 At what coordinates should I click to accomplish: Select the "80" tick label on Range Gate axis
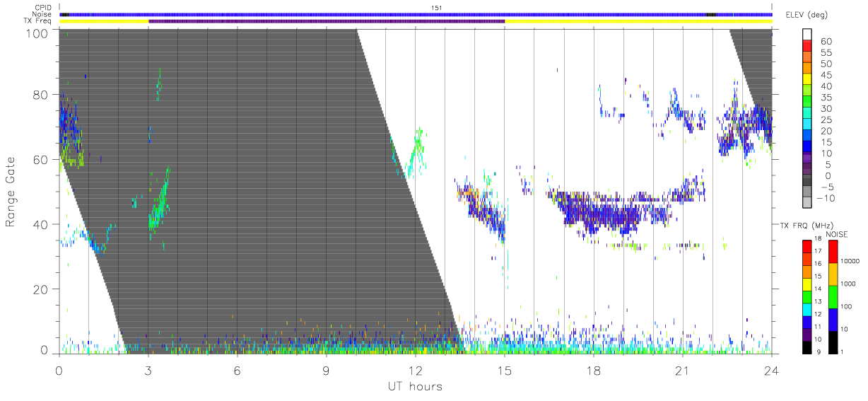tap(41, 94)
